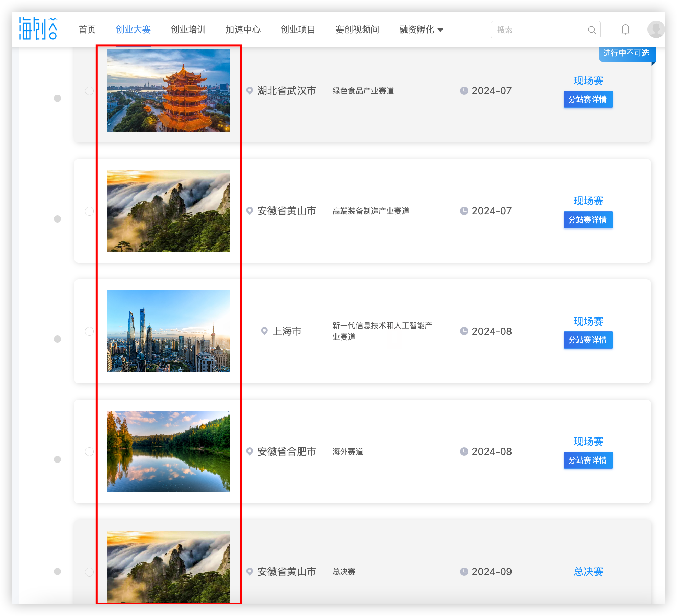
Task: Click location pin beside 湖北省武汉市
Action: (250, 91)
